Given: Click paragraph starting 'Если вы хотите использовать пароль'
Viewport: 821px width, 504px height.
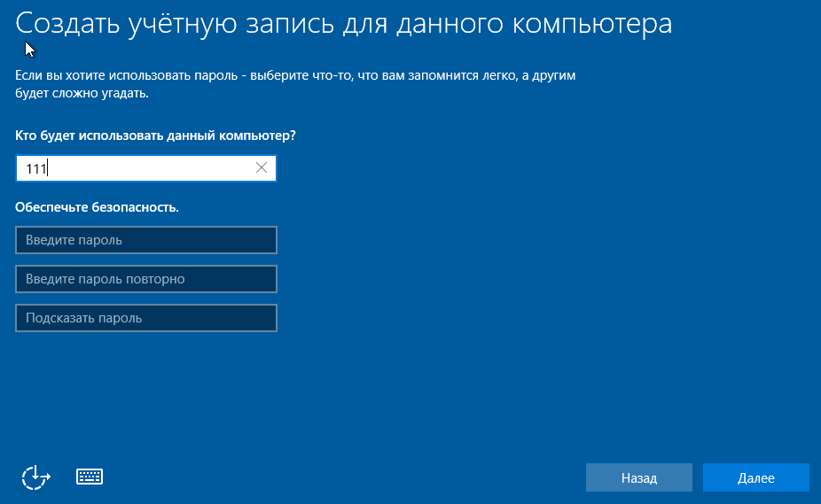Looking at the screenshot, I should (x=295, y=84).
